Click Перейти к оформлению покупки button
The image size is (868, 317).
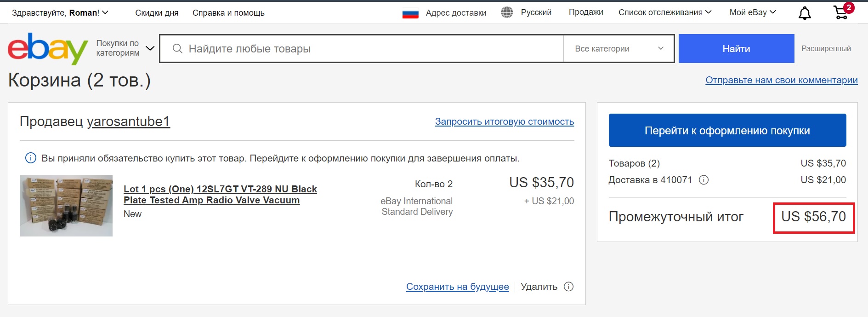click(727, 130)
